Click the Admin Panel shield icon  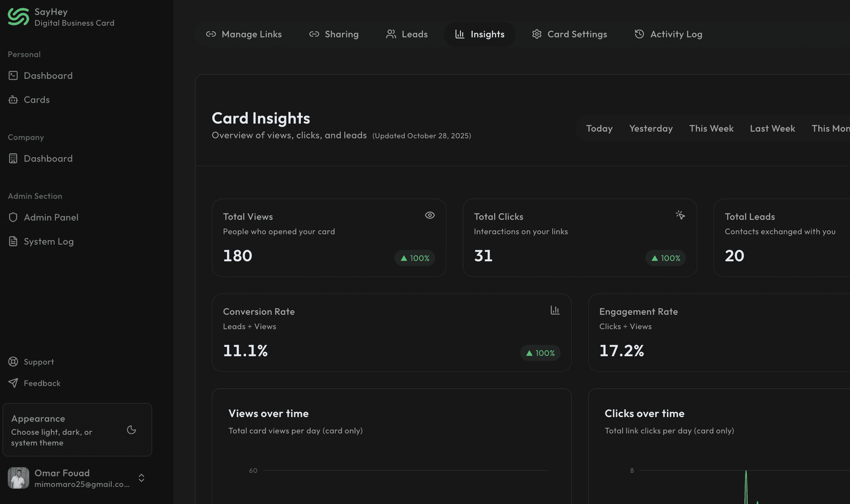click(13, 217)
